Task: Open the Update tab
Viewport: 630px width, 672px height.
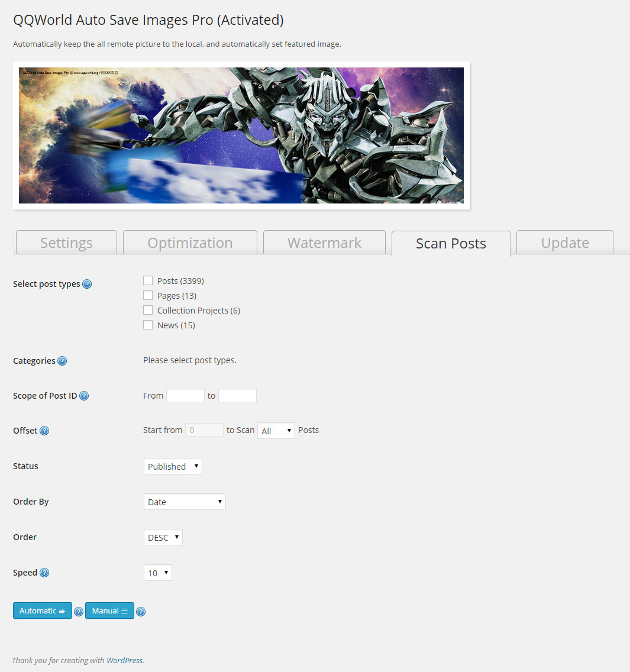Action: 565,243
